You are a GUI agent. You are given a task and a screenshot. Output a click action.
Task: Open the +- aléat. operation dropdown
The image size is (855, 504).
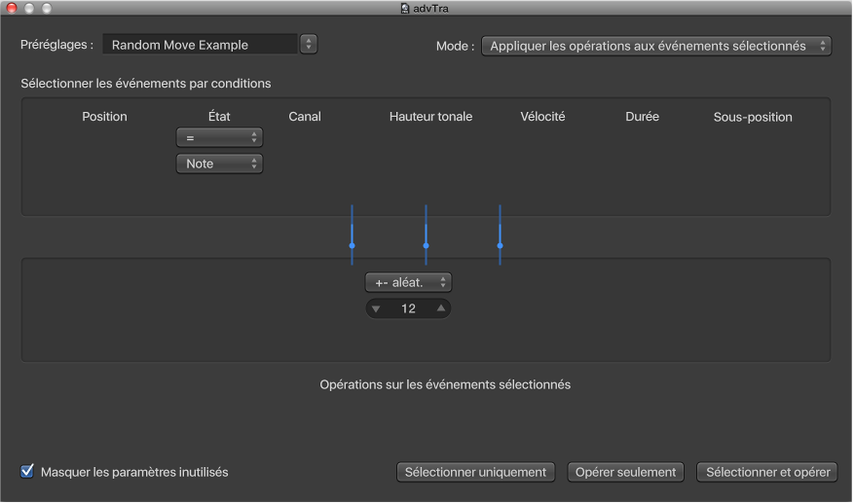tap(409, 283)
